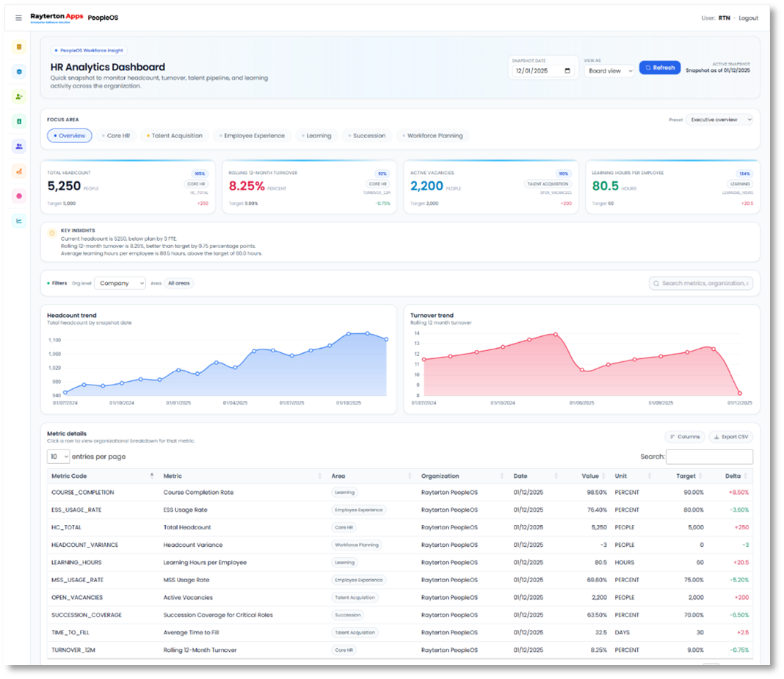
Task: Open the Company org level dropdown
Action: click(x=120, y=283)
